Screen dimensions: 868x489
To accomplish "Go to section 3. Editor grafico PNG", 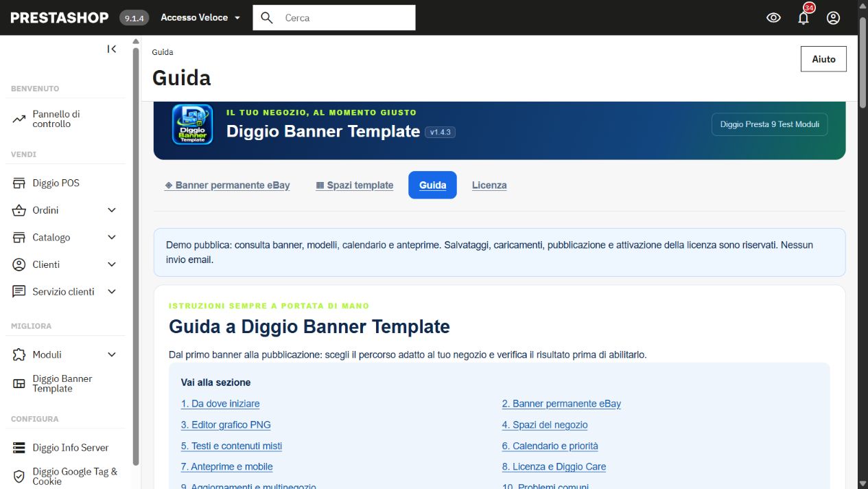I will 226,425.
